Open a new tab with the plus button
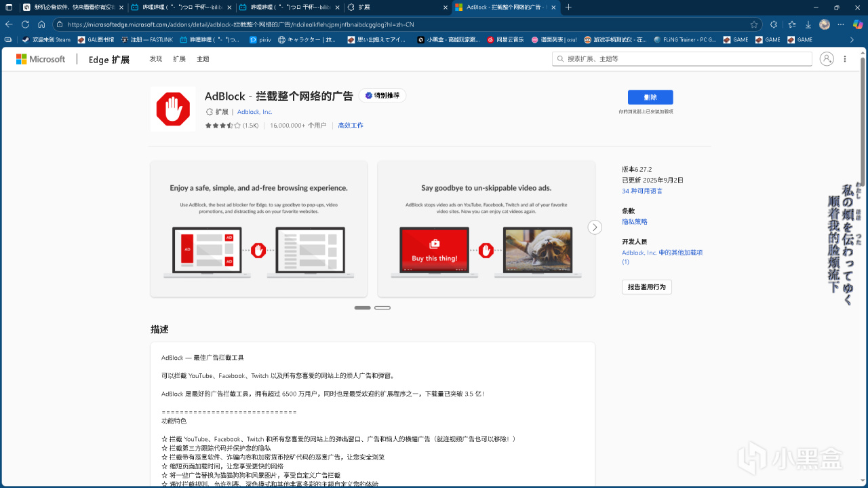The image size is (868, 488). pos(568,7)
